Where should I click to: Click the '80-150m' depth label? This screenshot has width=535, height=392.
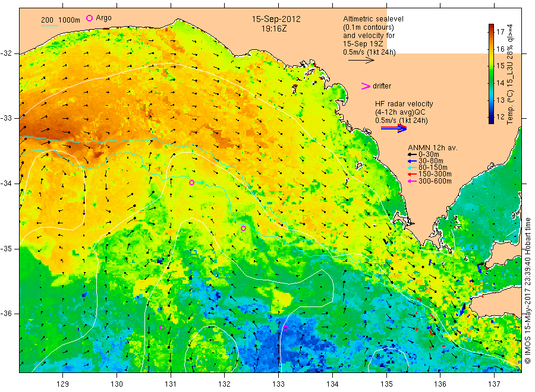tap(433, 167)
